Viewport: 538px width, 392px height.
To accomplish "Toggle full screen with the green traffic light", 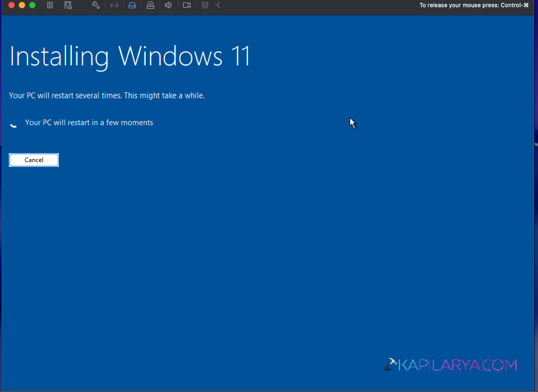I will click(x=32, y=5).
